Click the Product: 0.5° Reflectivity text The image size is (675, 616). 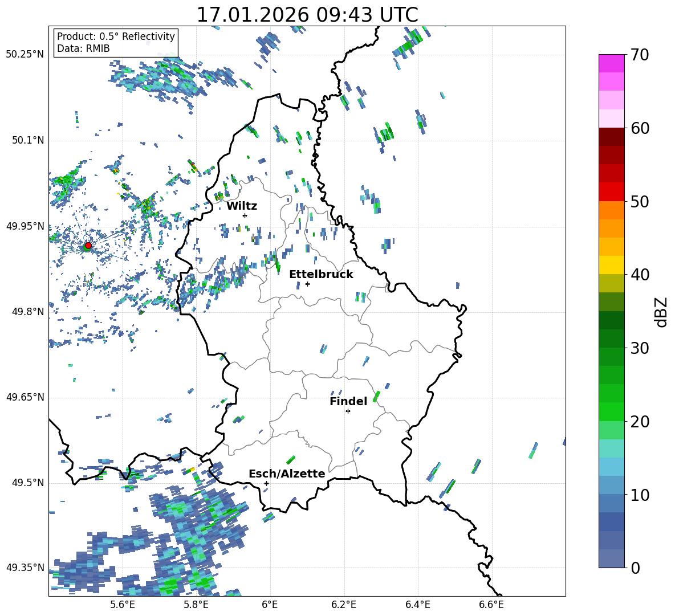click(x=116, y=36)
